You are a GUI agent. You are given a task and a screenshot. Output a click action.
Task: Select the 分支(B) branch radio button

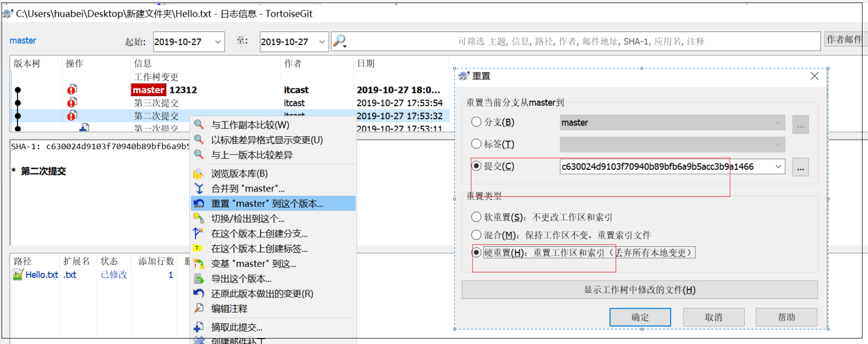coord(476,122)
